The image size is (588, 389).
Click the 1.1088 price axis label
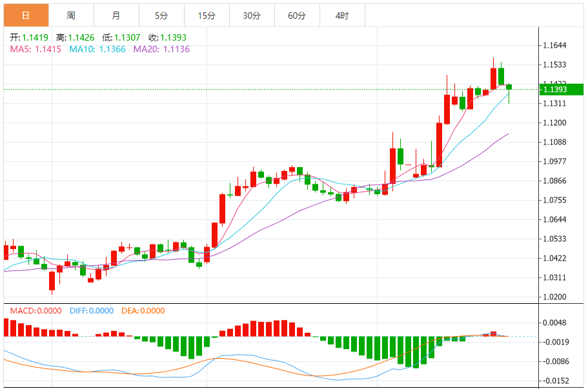[x=554, y=142]
